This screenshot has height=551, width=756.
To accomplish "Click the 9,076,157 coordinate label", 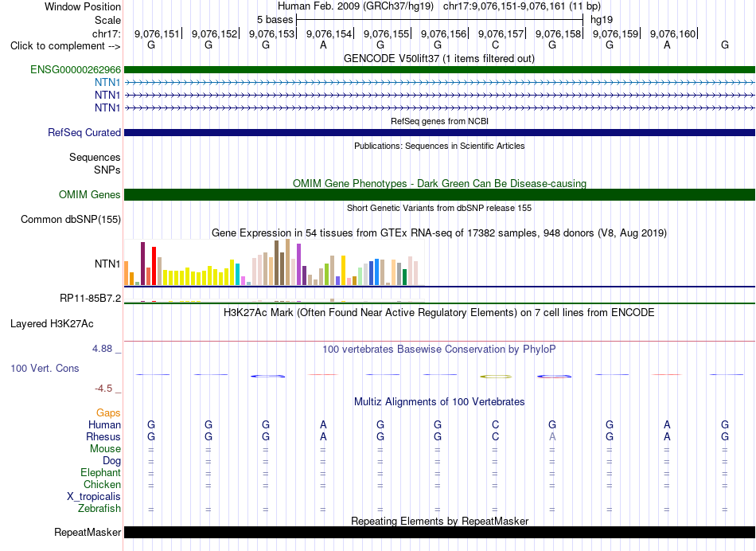I will coord(501,33).
